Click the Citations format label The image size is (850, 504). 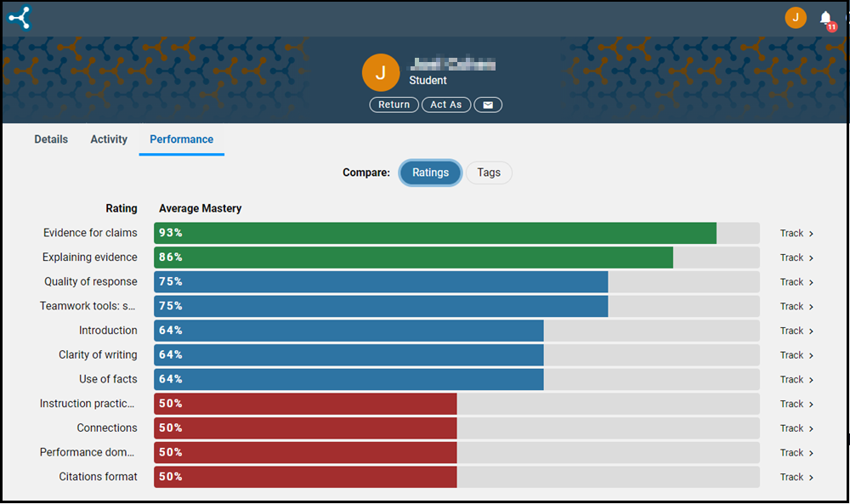point(98,477)
